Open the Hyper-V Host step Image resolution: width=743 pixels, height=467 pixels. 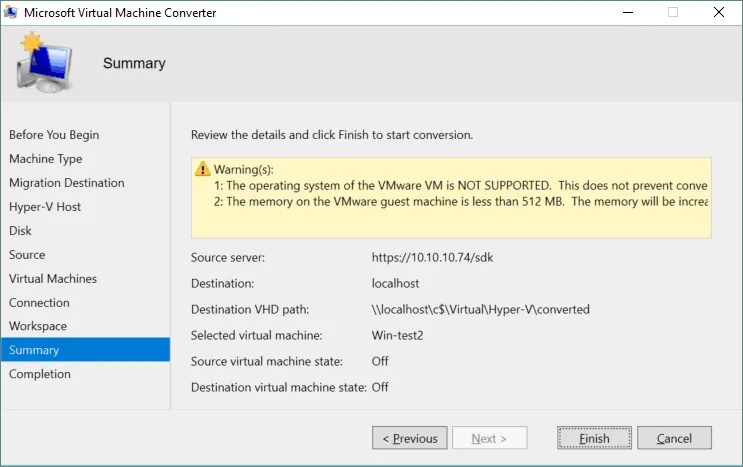tap(45, 207)
